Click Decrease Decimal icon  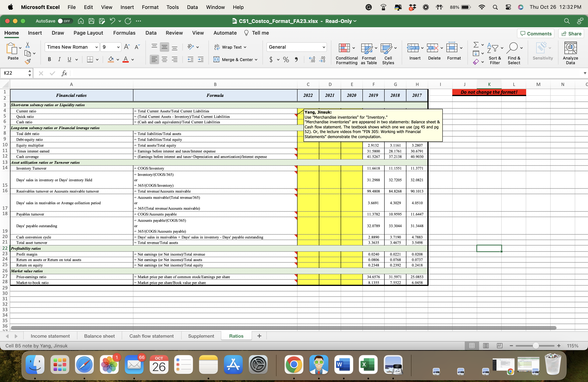(x=322, y=60)
